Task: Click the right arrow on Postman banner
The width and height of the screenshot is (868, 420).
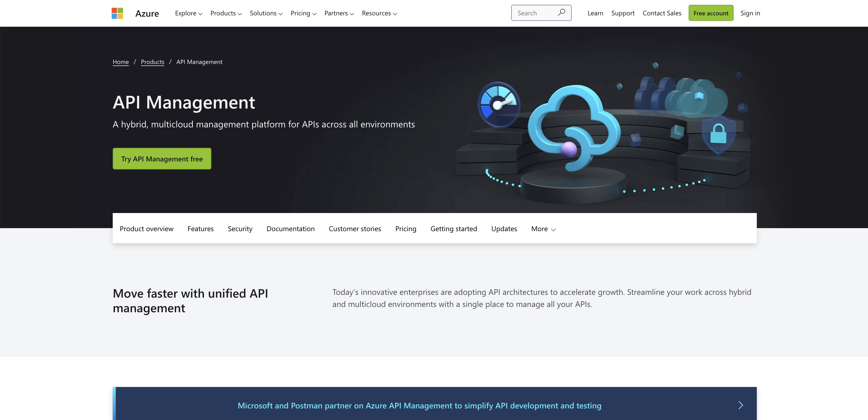Action: tap(740, 405)
